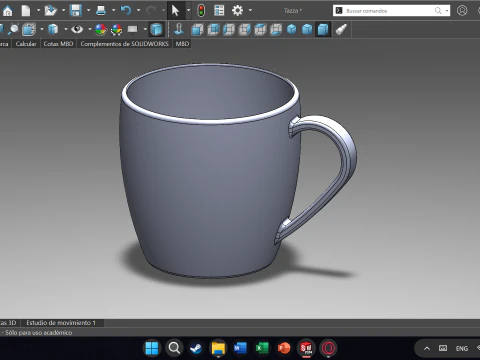
Task: Click the Print icon
Action: coord(101,11)
